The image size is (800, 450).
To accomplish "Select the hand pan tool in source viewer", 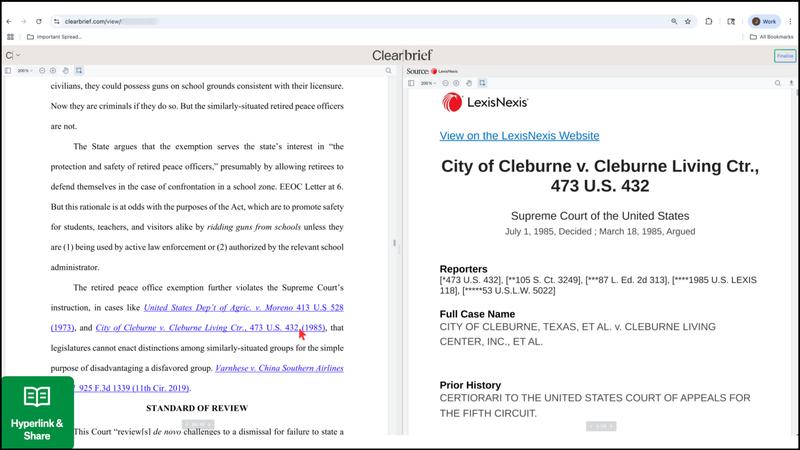I will (x=469, y=83).
